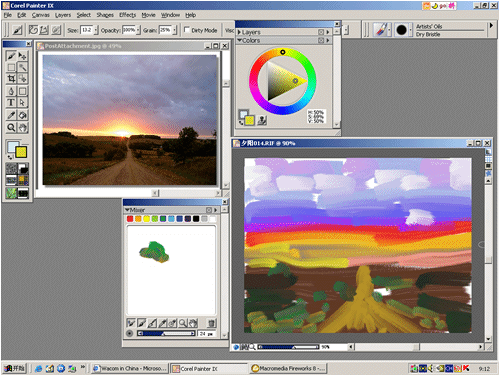Click the yellow main color swatch in toolbox

[21, 152]
